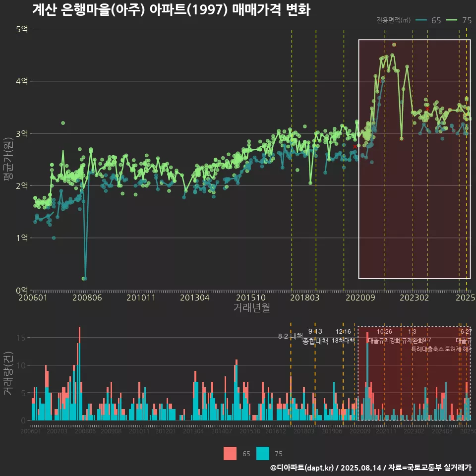Click the '2억' y-axis label

[22, 185]
